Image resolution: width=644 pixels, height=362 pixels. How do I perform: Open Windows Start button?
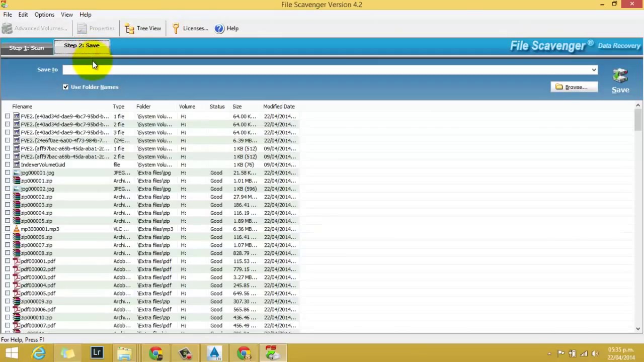[12, 353]
